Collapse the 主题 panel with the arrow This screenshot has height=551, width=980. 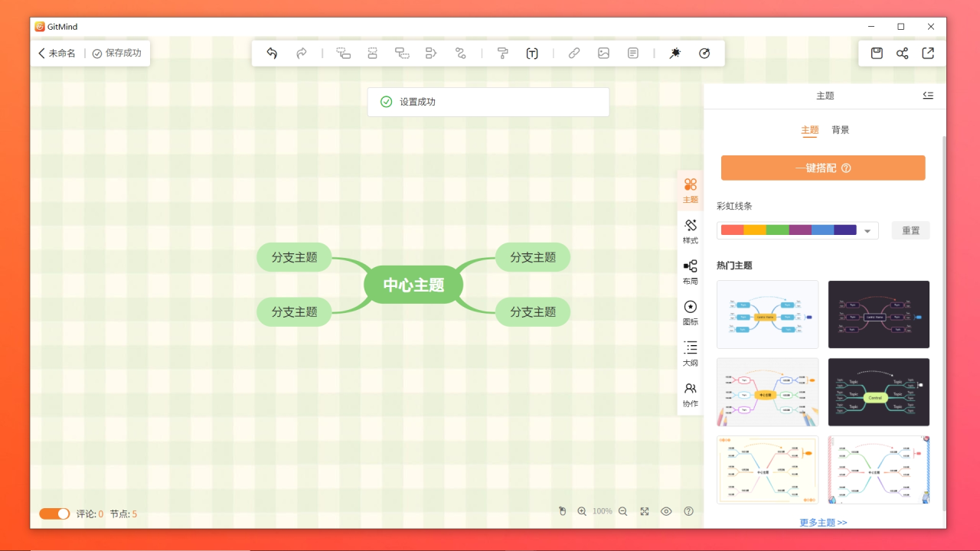click(x=928, y=95)
